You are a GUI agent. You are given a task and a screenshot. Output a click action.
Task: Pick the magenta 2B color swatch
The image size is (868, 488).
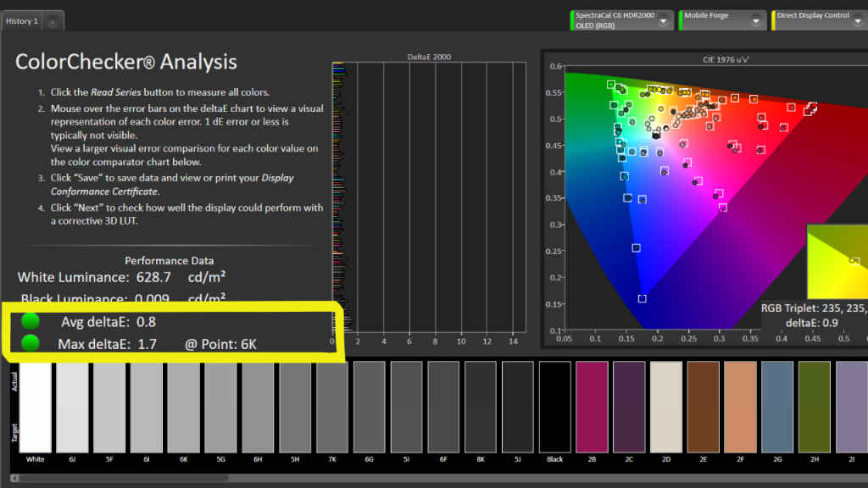pos(592,407)
